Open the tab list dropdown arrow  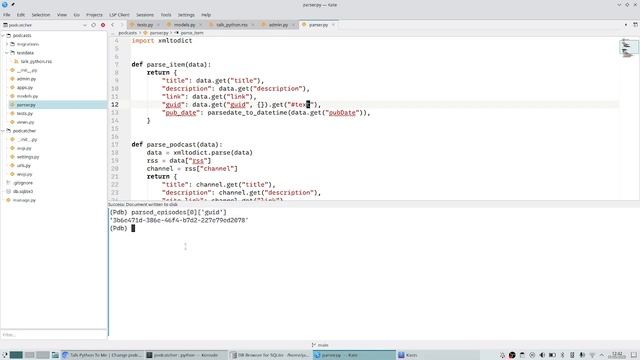pyautogui.click(x=626, y=25)
